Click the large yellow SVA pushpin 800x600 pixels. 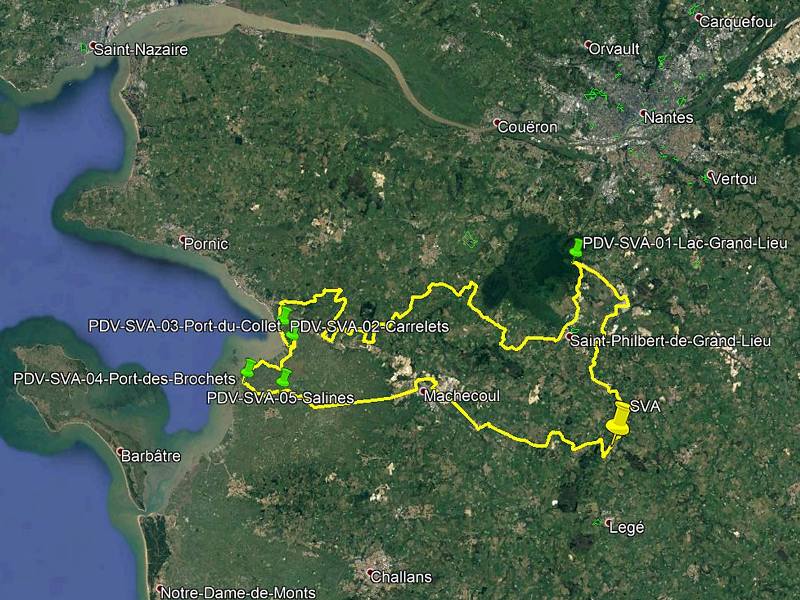(618, 419)
